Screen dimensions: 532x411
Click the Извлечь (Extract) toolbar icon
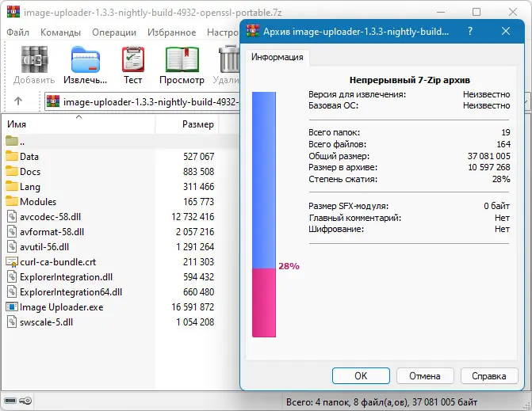[x=86, y=59]
